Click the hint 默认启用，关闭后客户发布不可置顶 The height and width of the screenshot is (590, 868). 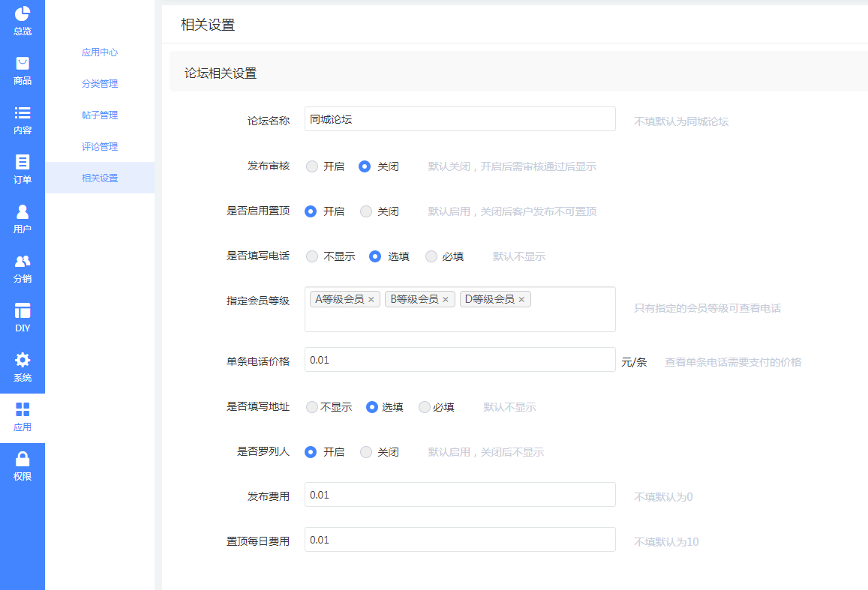pyautogui.click(x=512, y=211)
